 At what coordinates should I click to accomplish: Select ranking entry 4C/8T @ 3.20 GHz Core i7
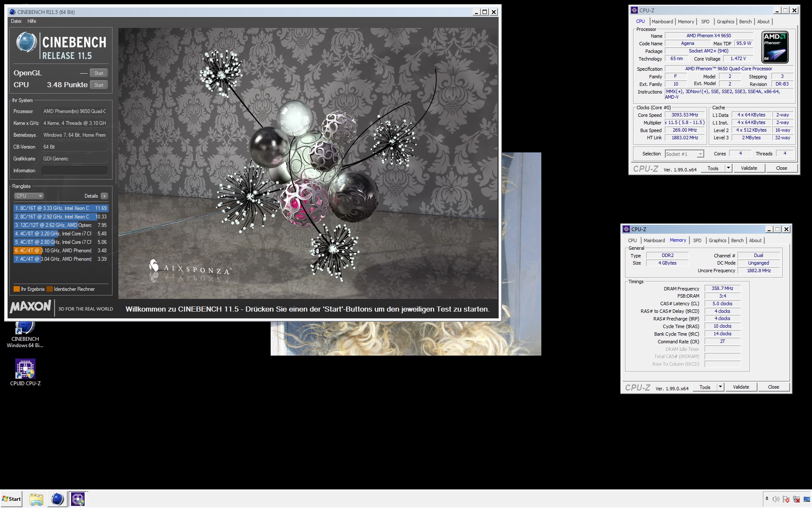pyautogui.click(x=61, y=234)
